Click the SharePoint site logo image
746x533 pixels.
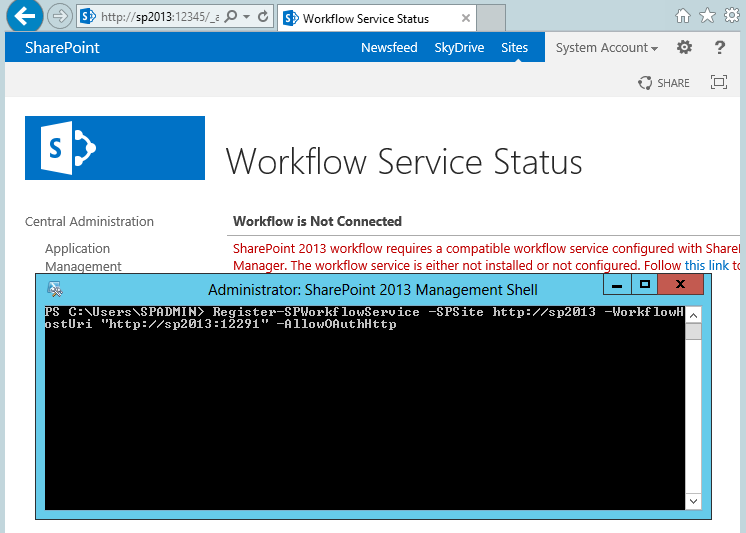[x=115, y=148]
